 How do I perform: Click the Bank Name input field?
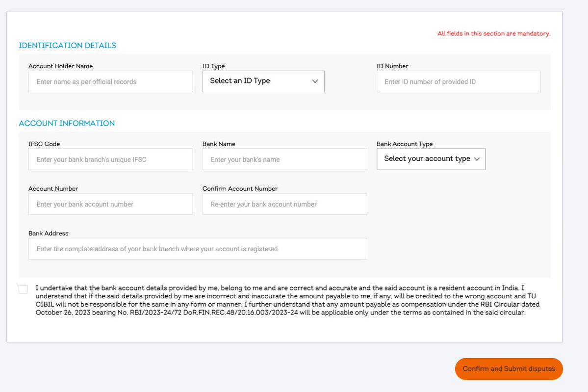click(284, 159)
